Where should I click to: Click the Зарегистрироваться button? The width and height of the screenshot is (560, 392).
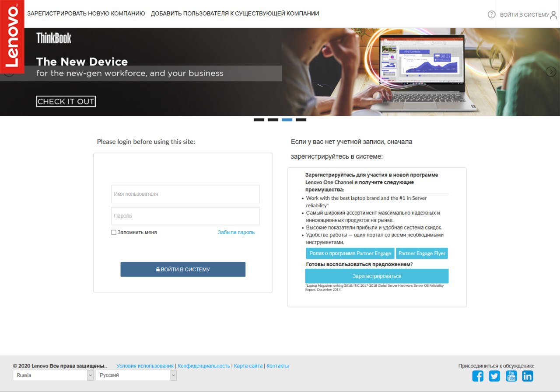point(377,276)
